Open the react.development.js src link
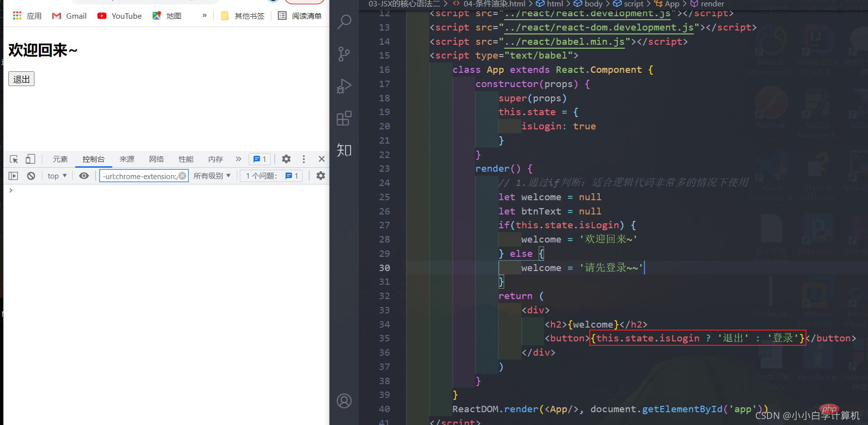 (x=588, y=13)
